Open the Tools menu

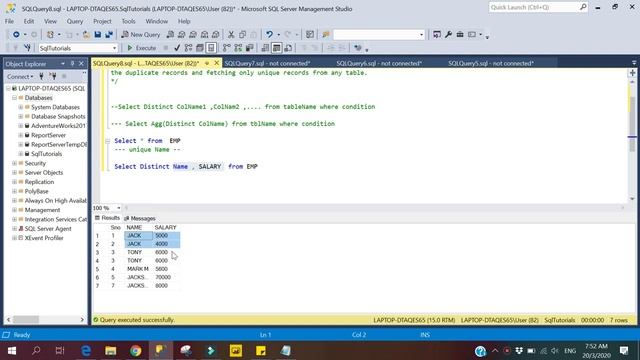pyautogui.click(x=129, y=21)
